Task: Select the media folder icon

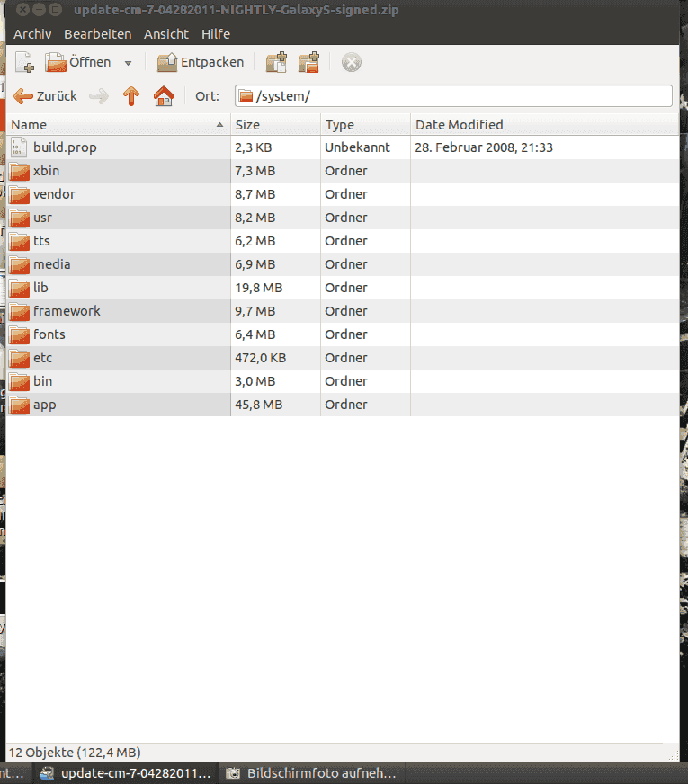Action: 19,264
